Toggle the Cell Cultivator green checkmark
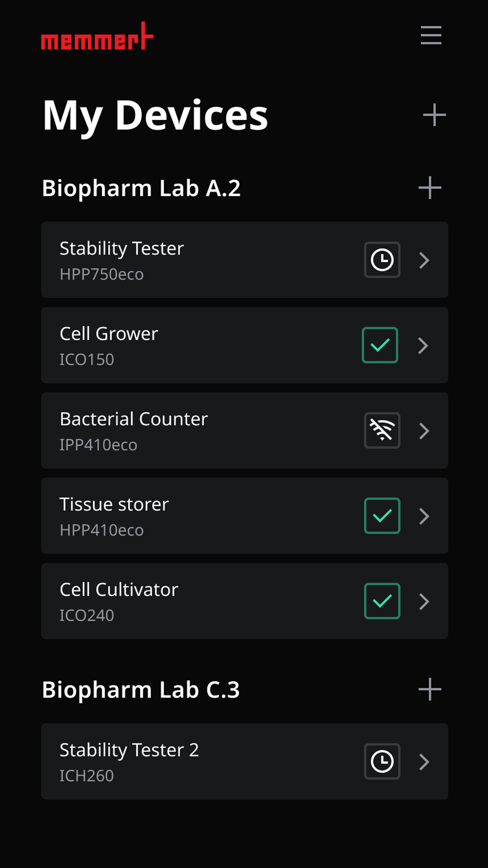This screenshot has height=868, width=488. [x=382, y=601]
